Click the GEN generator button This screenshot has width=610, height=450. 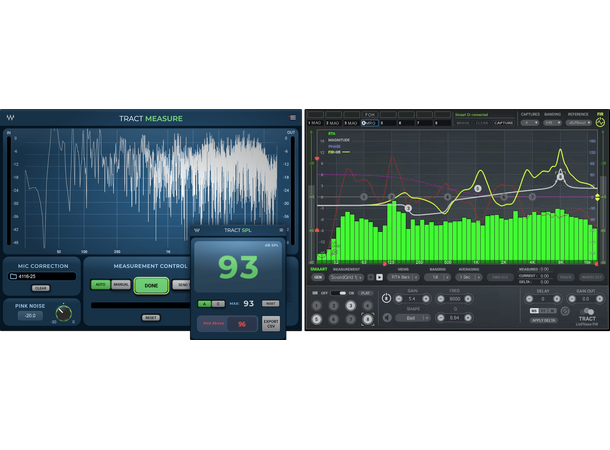coord(318,277)
